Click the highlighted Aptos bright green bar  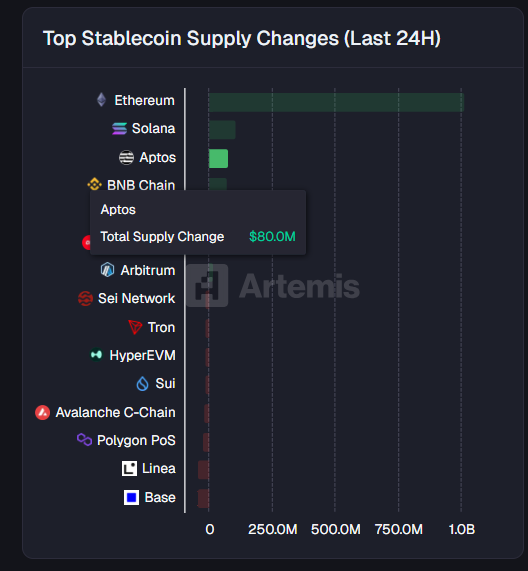coord(218,158)
